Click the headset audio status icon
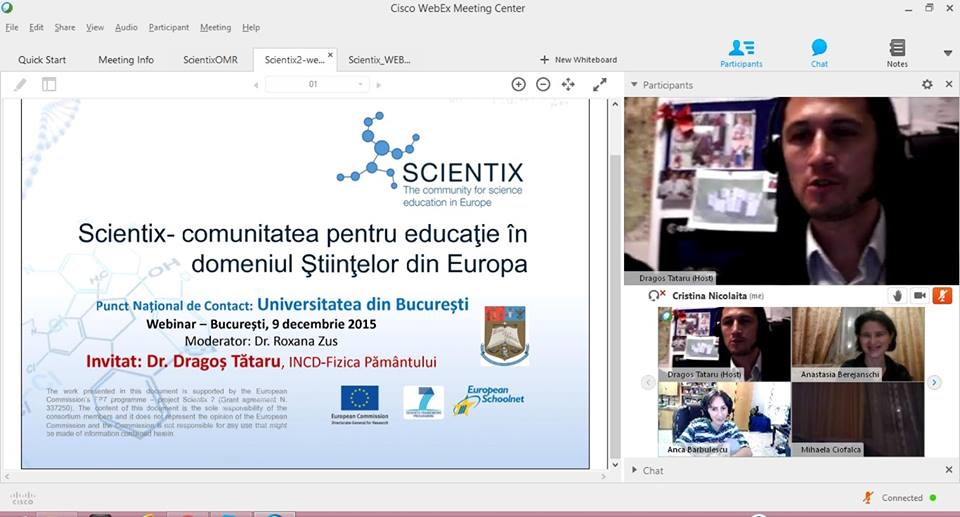This screenshot has height=517, width=960. (x=656, y=296)
